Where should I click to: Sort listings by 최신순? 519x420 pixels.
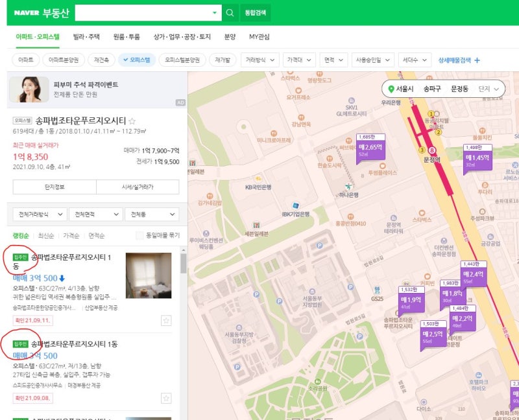(x=46, y=235)
